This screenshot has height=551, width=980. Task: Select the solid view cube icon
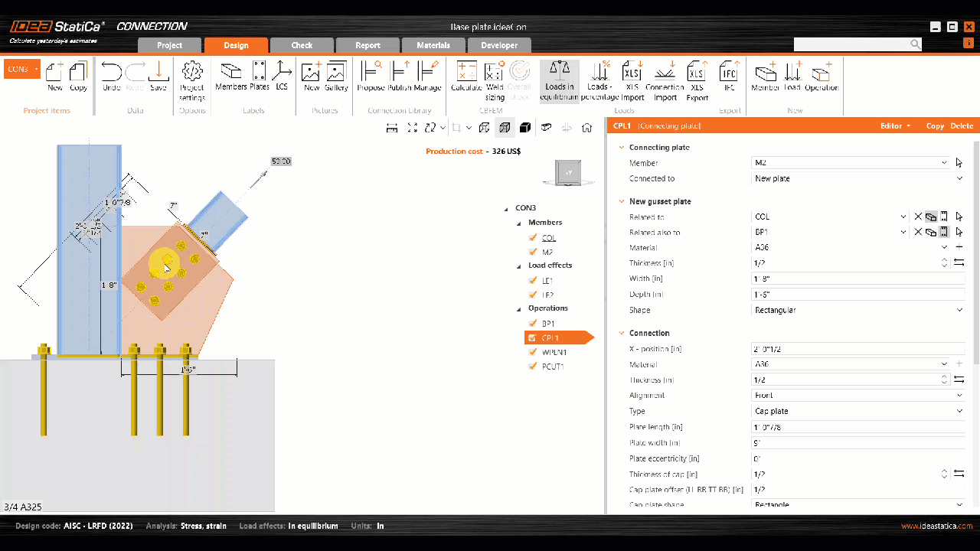(x=525, y=127)
